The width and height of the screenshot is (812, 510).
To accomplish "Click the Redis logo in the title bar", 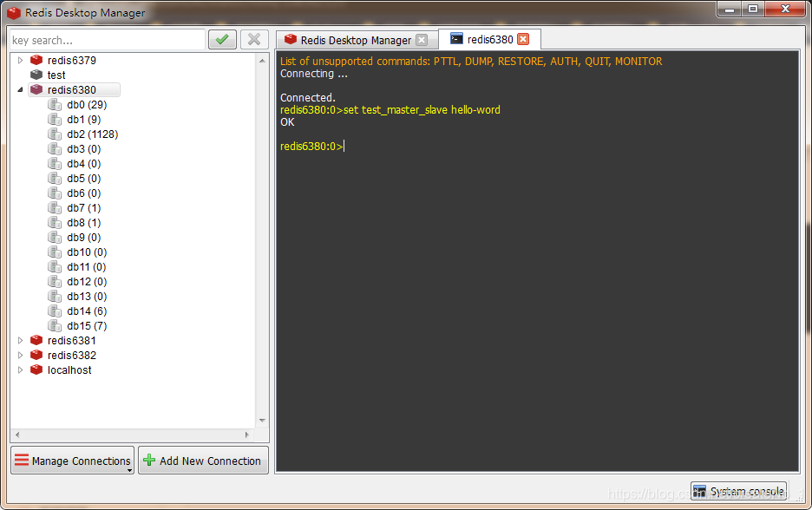I will (x=14, y=13).
